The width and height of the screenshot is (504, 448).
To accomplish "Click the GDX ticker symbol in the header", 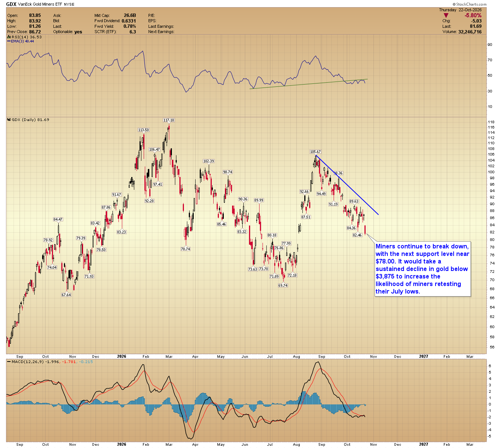I will coord(11,4).
